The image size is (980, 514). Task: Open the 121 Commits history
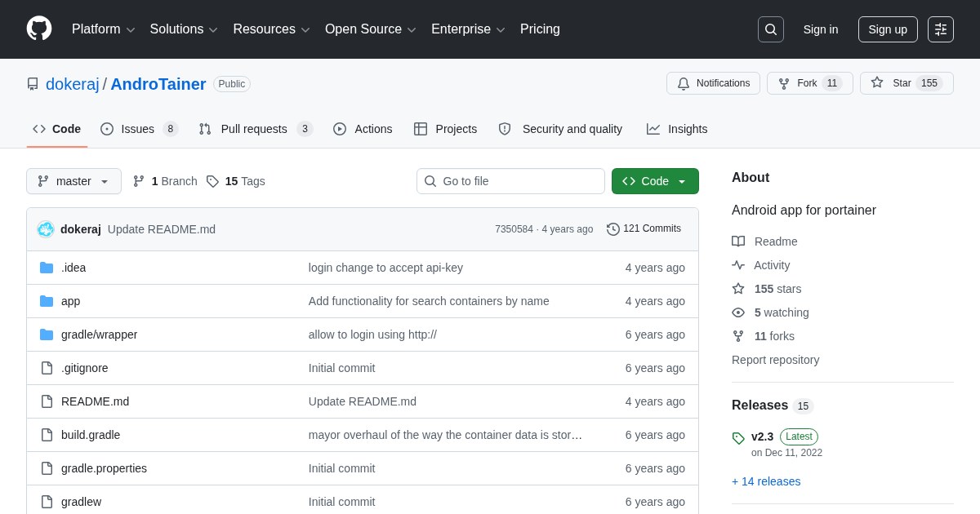[644, 229]
